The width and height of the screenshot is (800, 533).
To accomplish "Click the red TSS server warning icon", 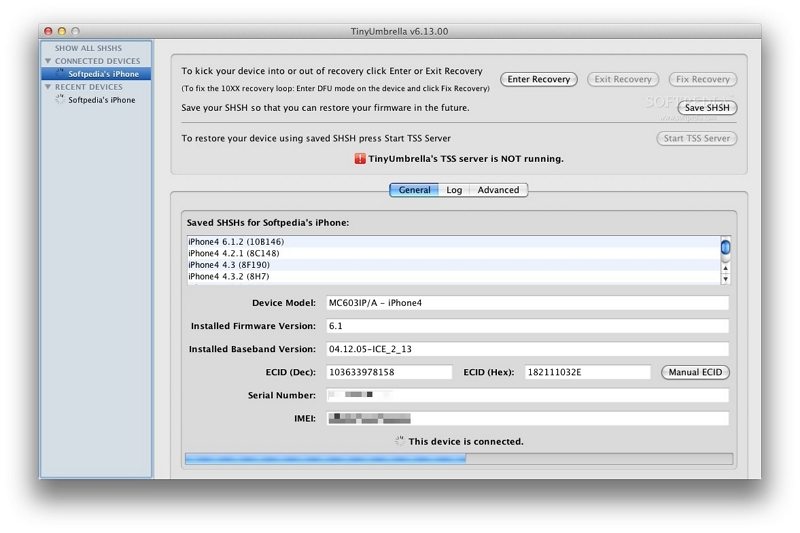I will 360,159.
